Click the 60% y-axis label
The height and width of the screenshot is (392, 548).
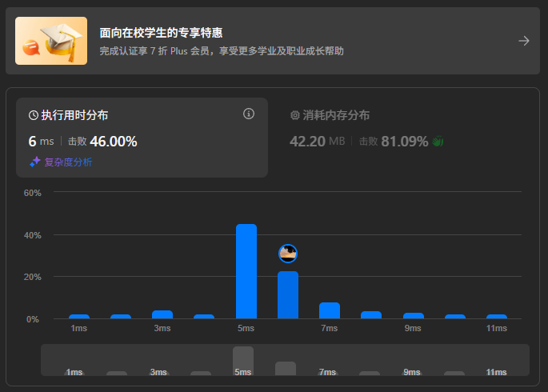coord(33,193)
